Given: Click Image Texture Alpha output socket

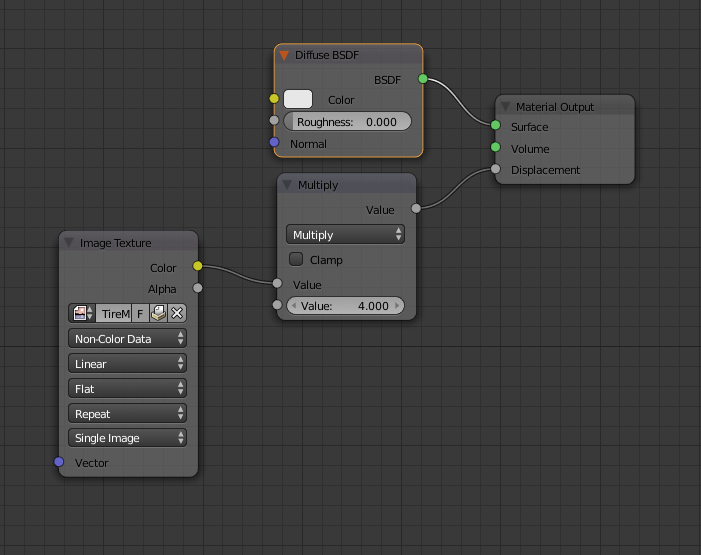Looking at the screenshot, I should point(198,288).
